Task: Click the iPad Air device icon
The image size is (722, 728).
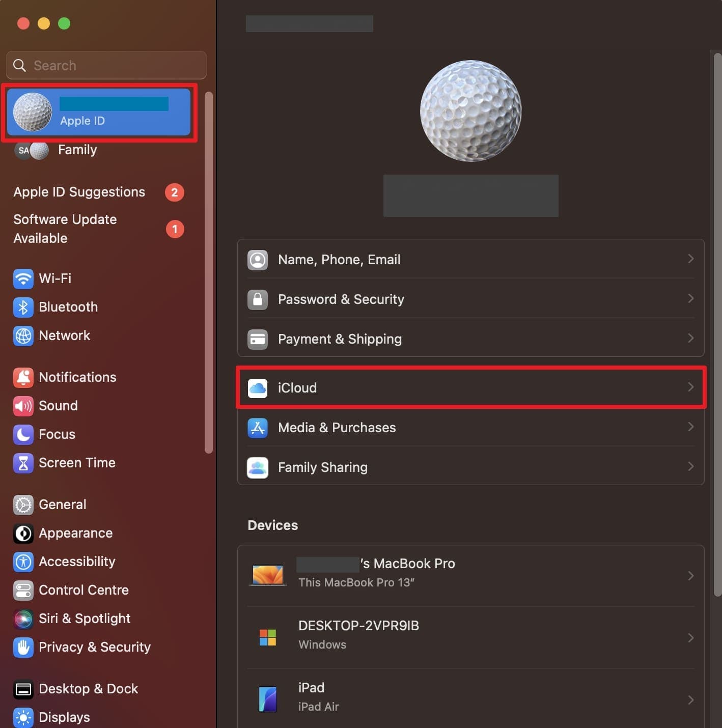Action: point(268,699)
